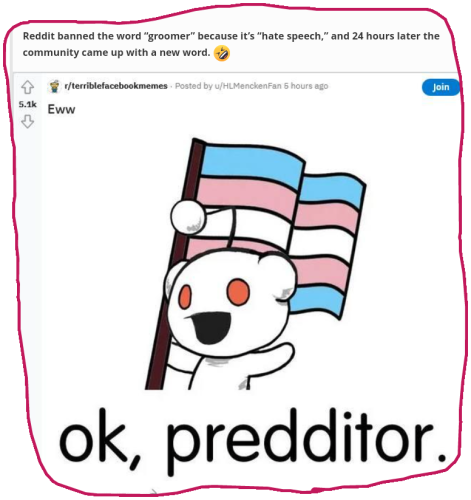Open the mascot flag image in the post
The height and width of the screenshot is (500, 471).
tap(256, 264)
